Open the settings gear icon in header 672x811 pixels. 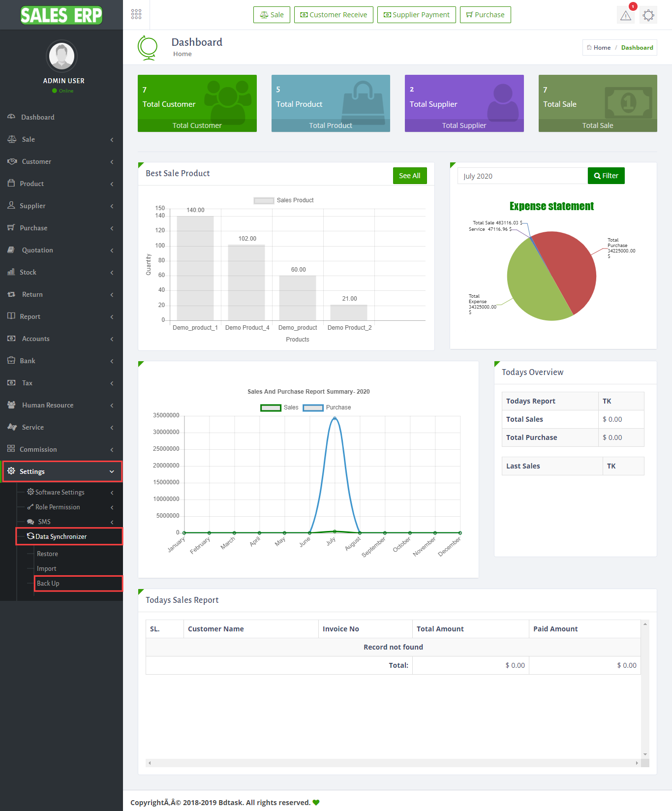coord(648,15)
